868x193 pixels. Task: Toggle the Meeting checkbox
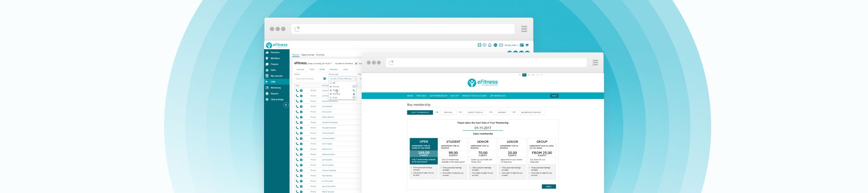pyautogui.click(x=330, y=94)
